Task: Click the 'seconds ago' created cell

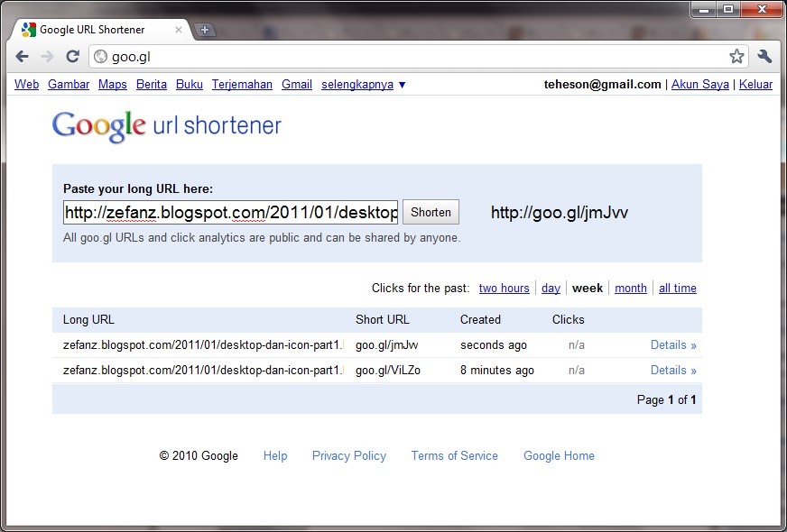Action: pos(494,345)
